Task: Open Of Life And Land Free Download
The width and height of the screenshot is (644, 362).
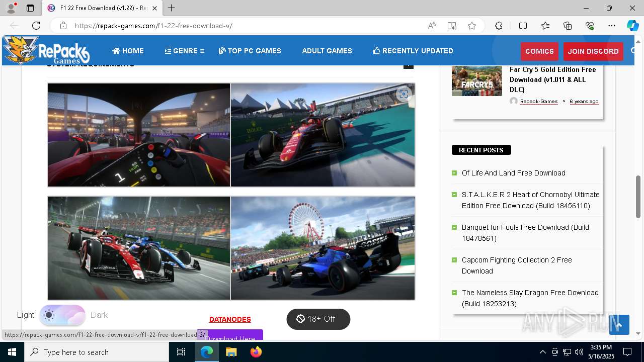Action: click(x=514, y=173)
